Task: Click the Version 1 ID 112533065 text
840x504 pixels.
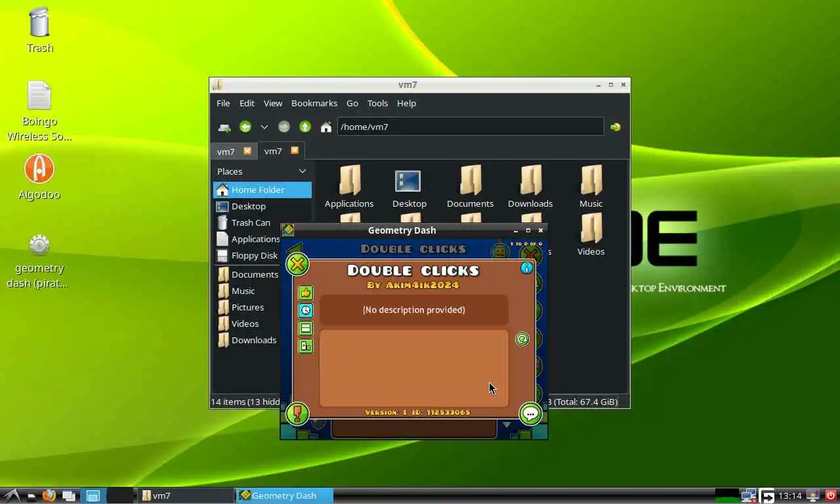Action: tap(417, 412)
